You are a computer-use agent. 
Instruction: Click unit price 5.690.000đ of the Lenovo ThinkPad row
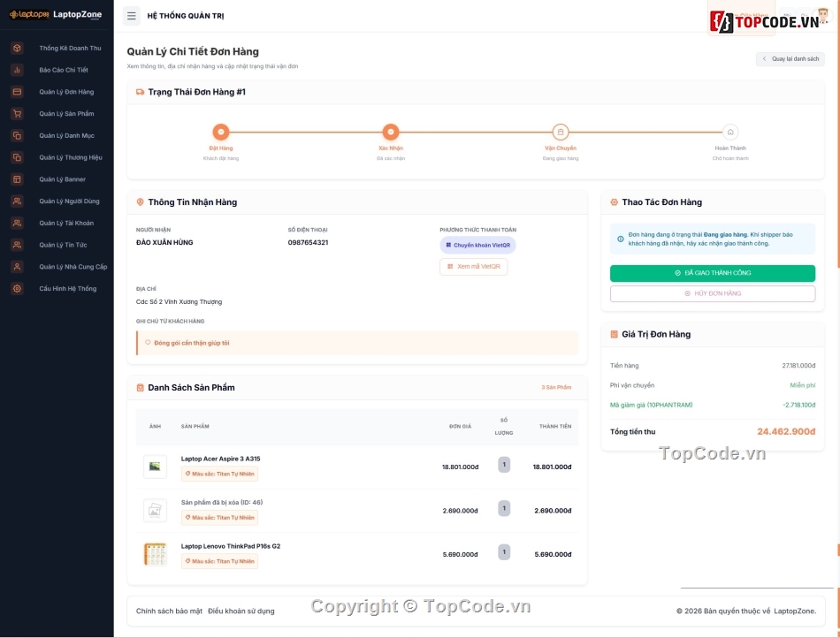460,555
